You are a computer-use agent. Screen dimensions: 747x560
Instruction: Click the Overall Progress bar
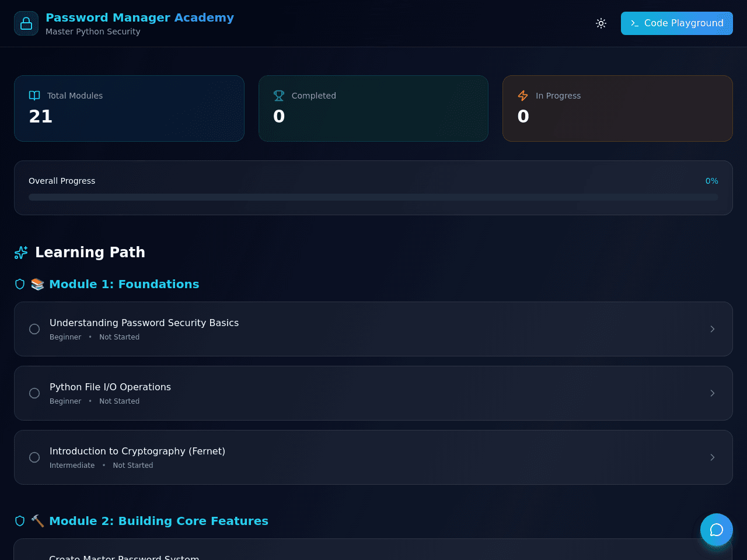pyautogui.click(x=373, y=197)
